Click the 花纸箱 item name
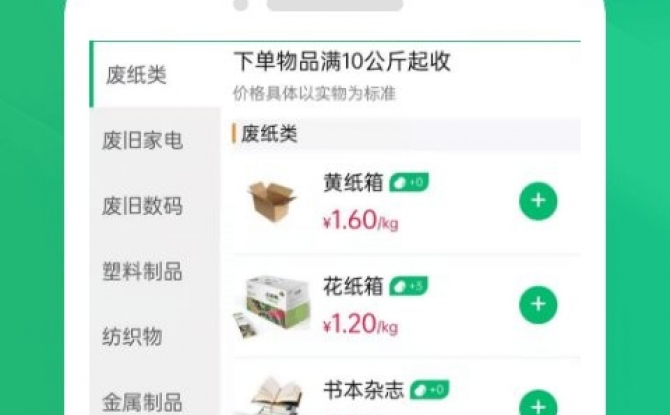670x415 pixels. pos(353,286)
